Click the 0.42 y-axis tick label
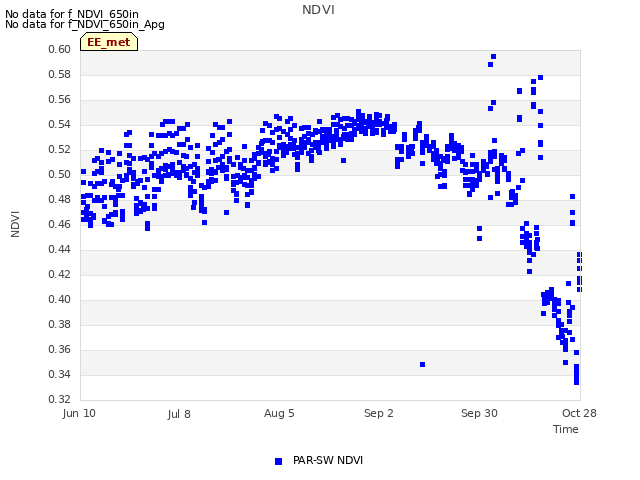The height and width of the screenshot is (480, 640). coord(60,274)
